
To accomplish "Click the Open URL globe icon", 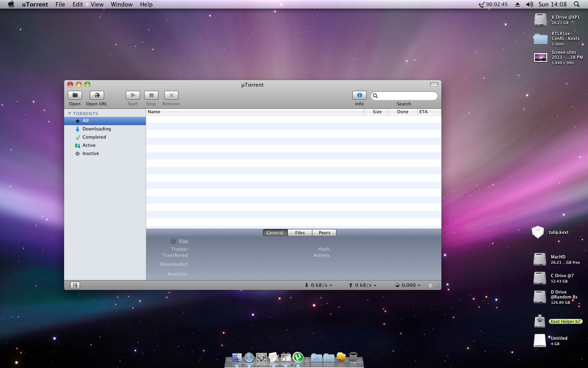I will pyautogui.click(x=97, y=95).
